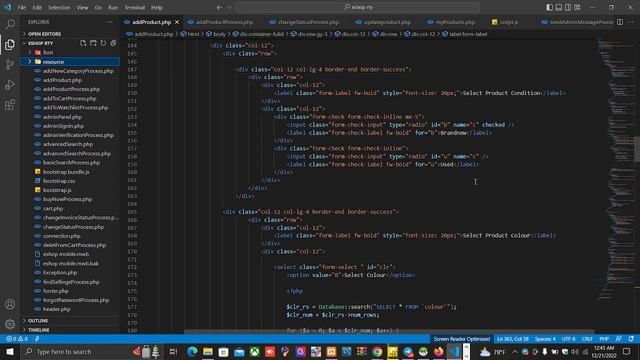Close the addProduct.php tab
Image resolution: width=640 pixels, height=360 pixels.
177,22
